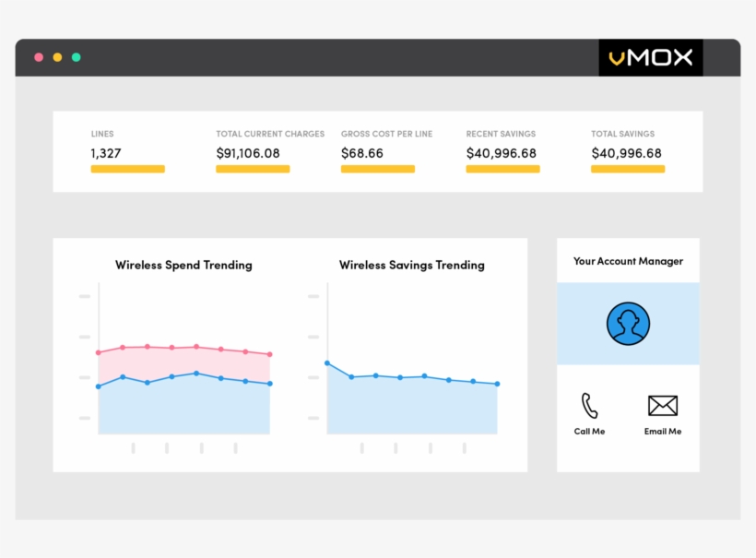Image resolution: width=756 pixels, height=558 pixels.
Task: Click the Total Savings label
Action: click(622, 134)
